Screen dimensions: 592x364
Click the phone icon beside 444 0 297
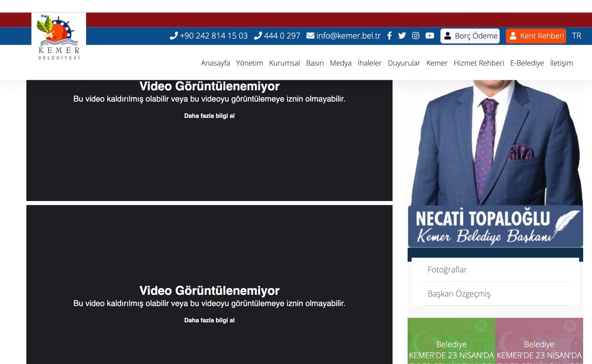pos(258,36)
